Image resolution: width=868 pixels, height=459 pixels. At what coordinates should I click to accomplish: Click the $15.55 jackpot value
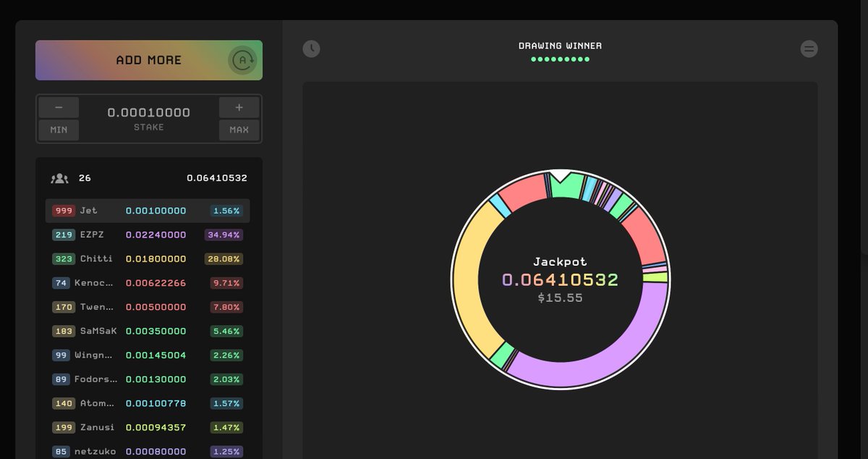pos(561,298)
